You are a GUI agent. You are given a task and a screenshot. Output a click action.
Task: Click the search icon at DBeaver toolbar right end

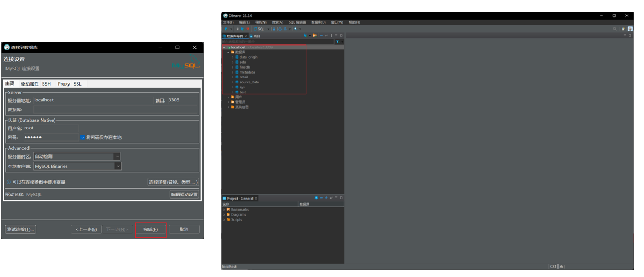click(614, 29)
